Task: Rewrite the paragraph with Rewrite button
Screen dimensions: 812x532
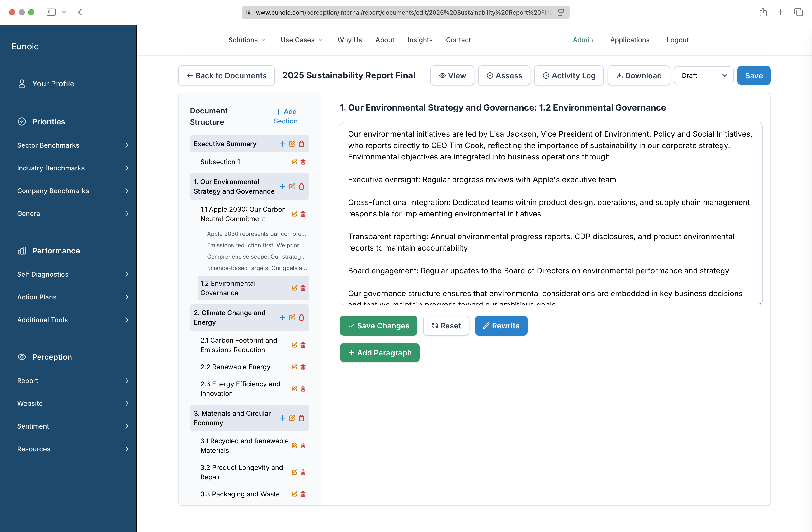Action: pos(501,326)
